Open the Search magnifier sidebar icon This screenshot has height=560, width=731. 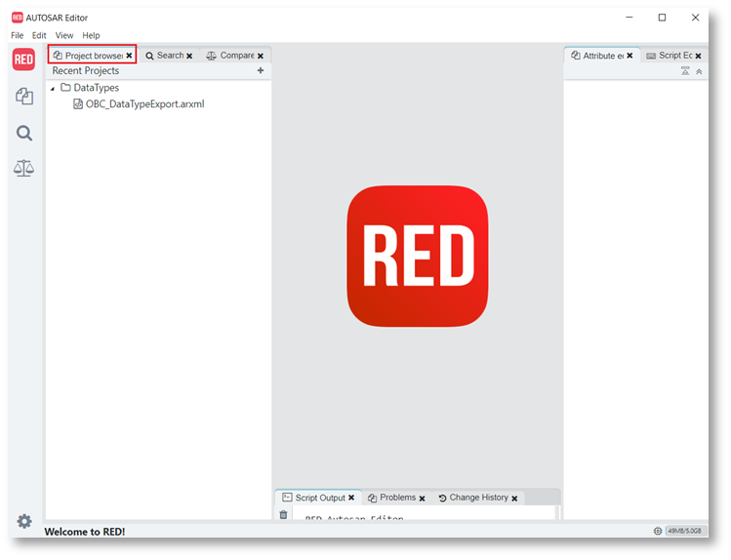pos(24,134)
